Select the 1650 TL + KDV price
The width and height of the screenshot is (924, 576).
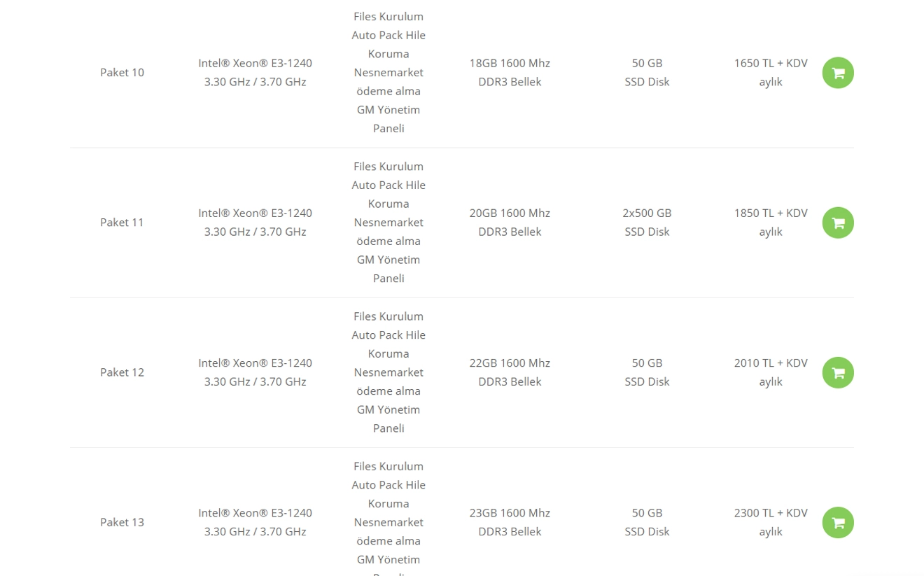(x=771, y=72)
